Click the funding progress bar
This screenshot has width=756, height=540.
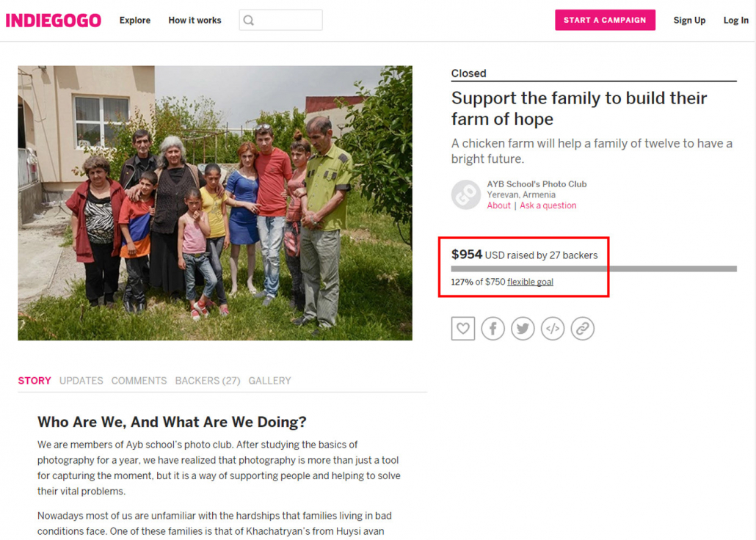[x=594, y=269]
